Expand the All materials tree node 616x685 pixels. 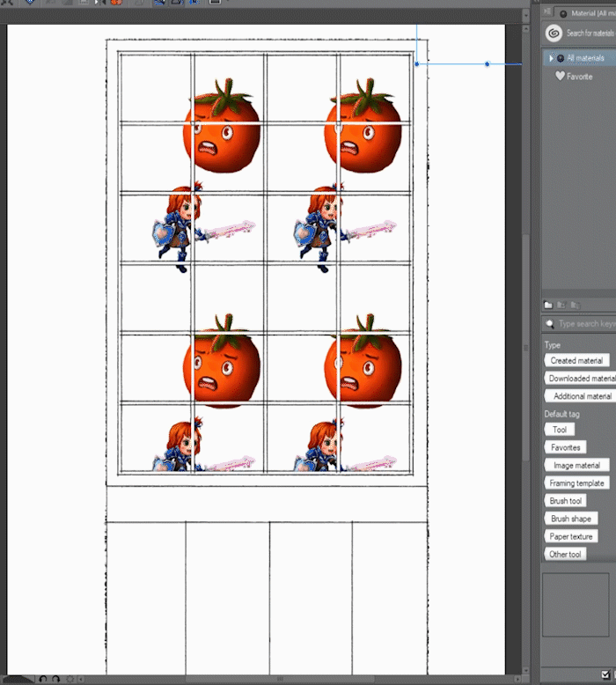click(x=552, y=57)
